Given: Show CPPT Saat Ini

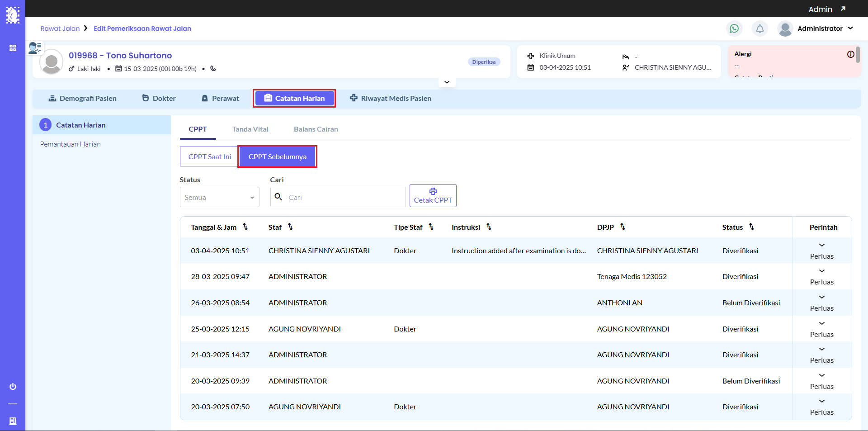Looking at the screenshot, I should click(x=209, y=156).
